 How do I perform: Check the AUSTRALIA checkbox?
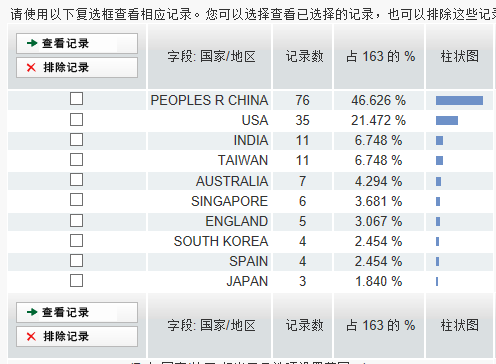pos(76,180)
